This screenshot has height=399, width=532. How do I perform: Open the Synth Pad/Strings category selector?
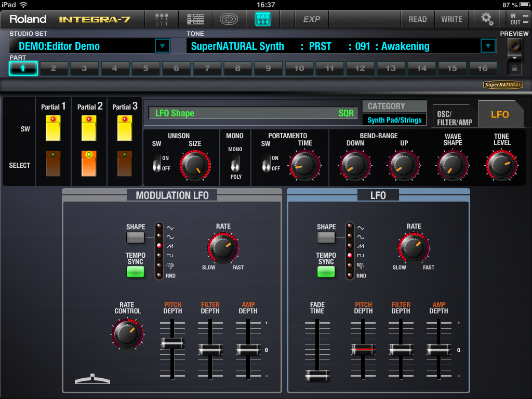coord(394,120)
